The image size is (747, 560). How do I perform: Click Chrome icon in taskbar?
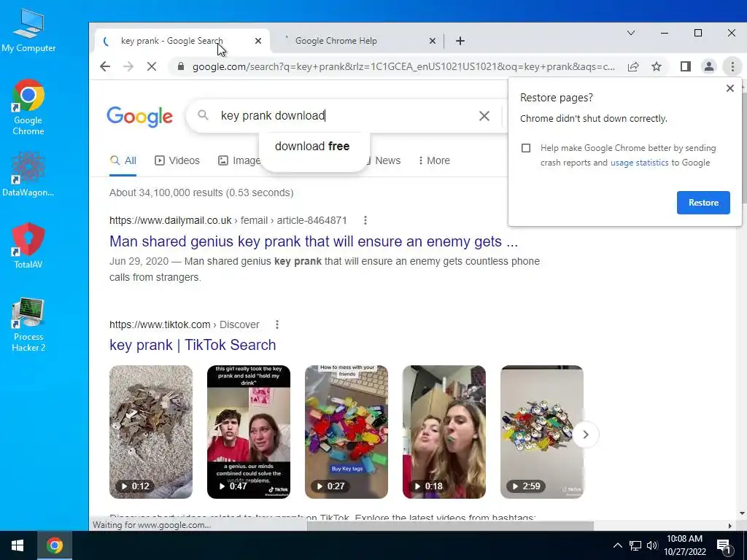coord(54,545)
